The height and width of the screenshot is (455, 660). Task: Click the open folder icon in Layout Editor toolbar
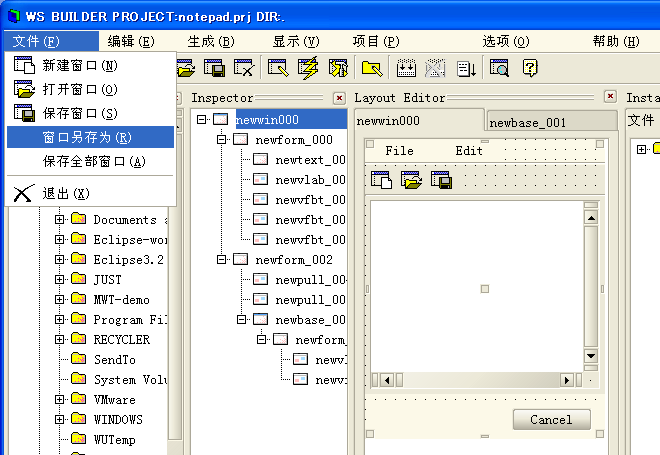pos(411,180)
